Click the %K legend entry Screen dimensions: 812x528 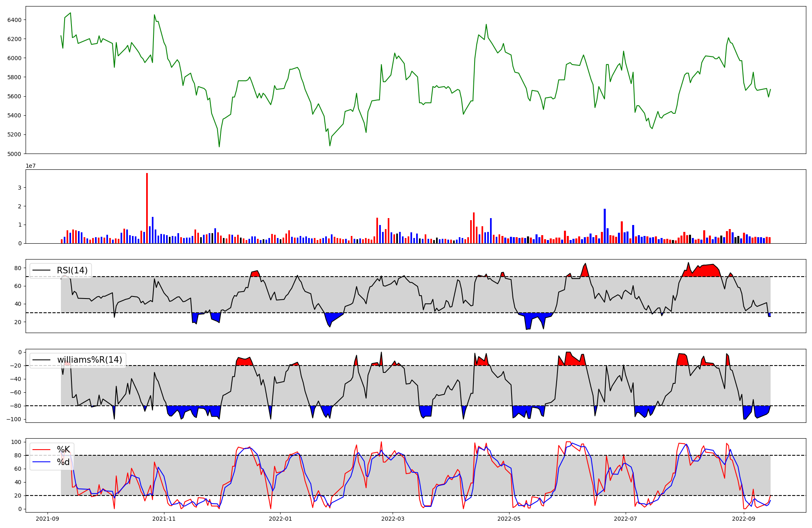coord(63,449)
